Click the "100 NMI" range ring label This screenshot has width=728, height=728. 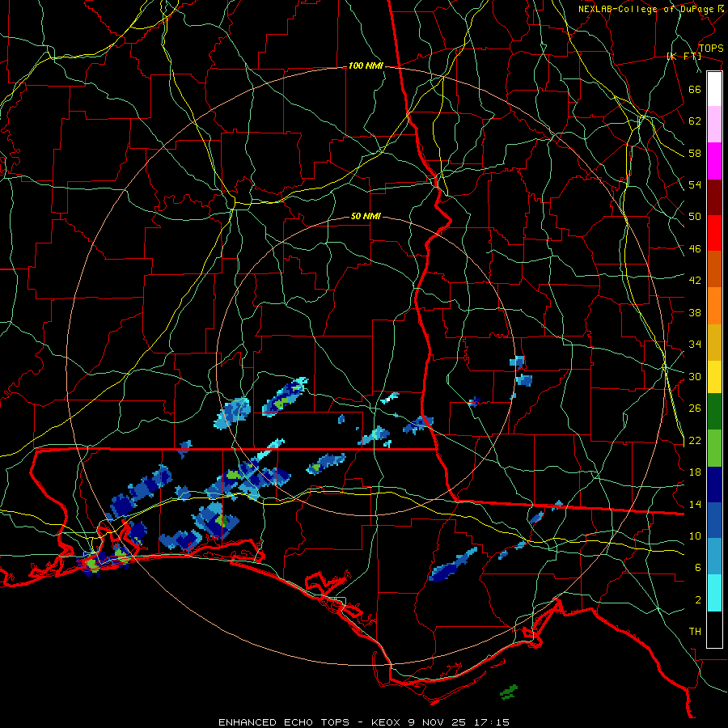click(366, 66)
